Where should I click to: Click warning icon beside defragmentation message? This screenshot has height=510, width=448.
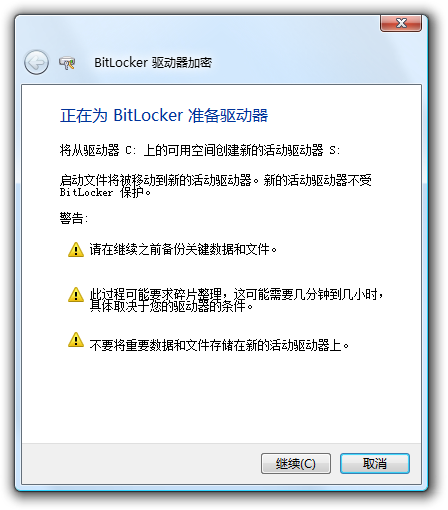tap(76, 295)
